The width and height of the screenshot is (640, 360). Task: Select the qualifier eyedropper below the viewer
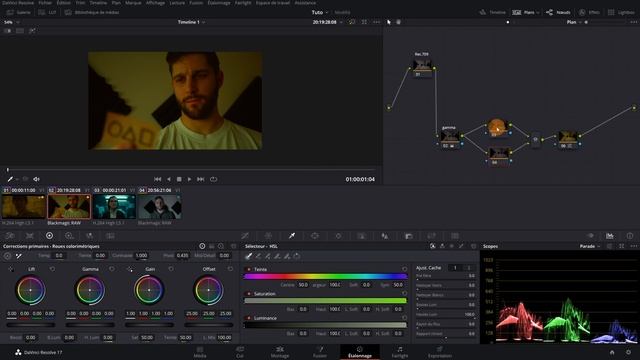(10, 179)
